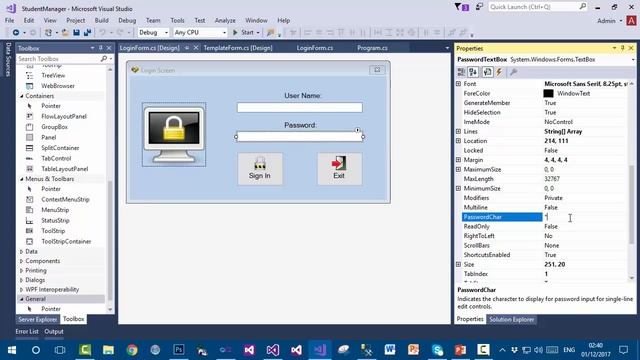Expand the Dialogs toolbox group
640x360 pixels.
click(x=22, y=280)
